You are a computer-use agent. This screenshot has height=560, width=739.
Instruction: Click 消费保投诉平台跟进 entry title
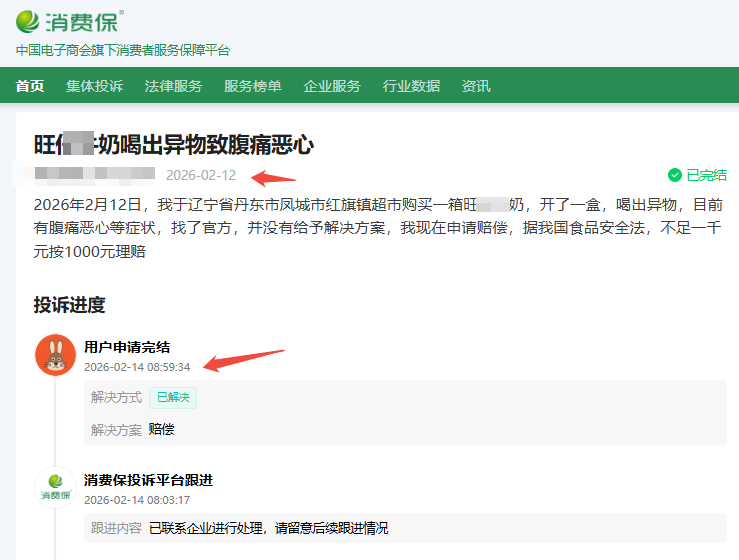tap(148, 480)
